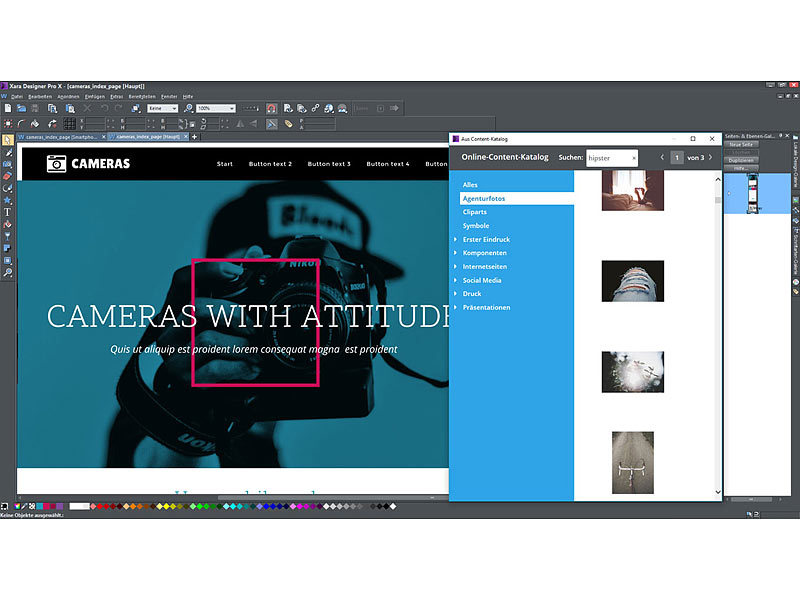The image size is (800, 600).
Task: Click 'Duplizieren' button in page gallery
Action: point(741,160)
